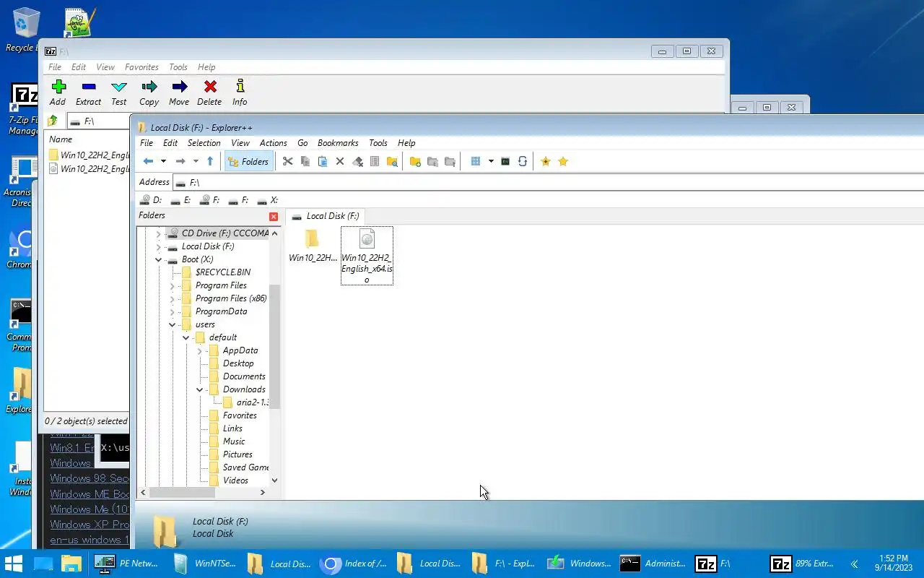Select the Local Disk (F:) tab
This screenshot has width=924, height=578.
[325, 216]
